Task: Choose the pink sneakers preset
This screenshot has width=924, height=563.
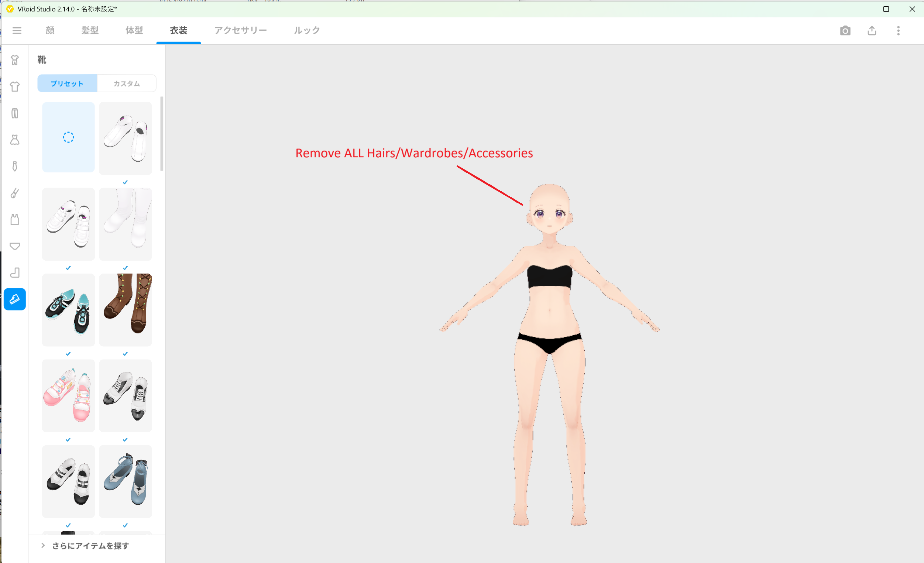Action: (68, 396)
